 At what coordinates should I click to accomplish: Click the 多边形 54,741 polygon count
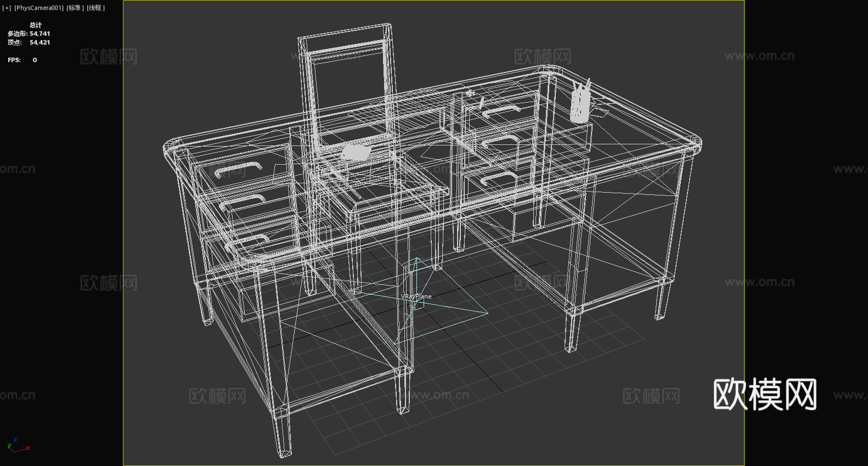(29, 33)
